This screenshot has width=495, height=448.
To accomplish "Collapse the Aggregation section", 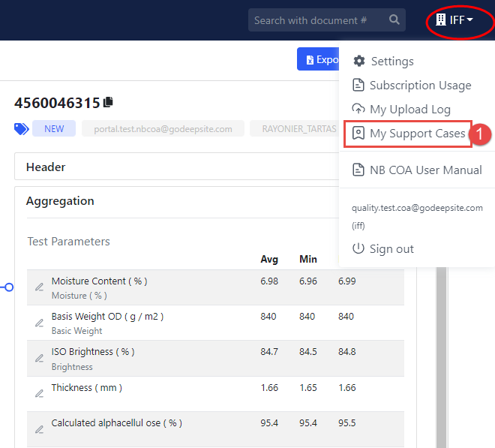I will tap(60, 201).
